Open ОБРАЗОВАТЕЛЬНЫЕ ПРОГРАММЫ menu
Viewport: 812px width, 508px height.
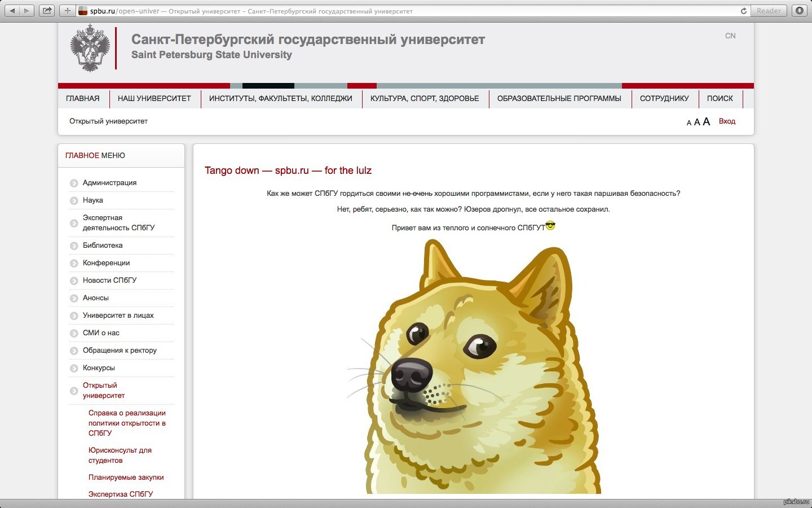pos(559,98)
